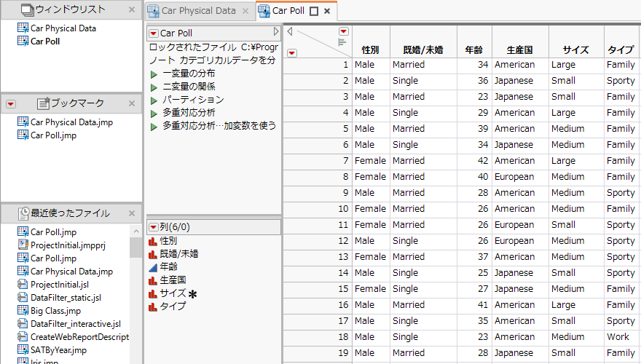The image size is (641, 364).
Task: Open Big Class.jmp from recent files
Action: [55, 311]
